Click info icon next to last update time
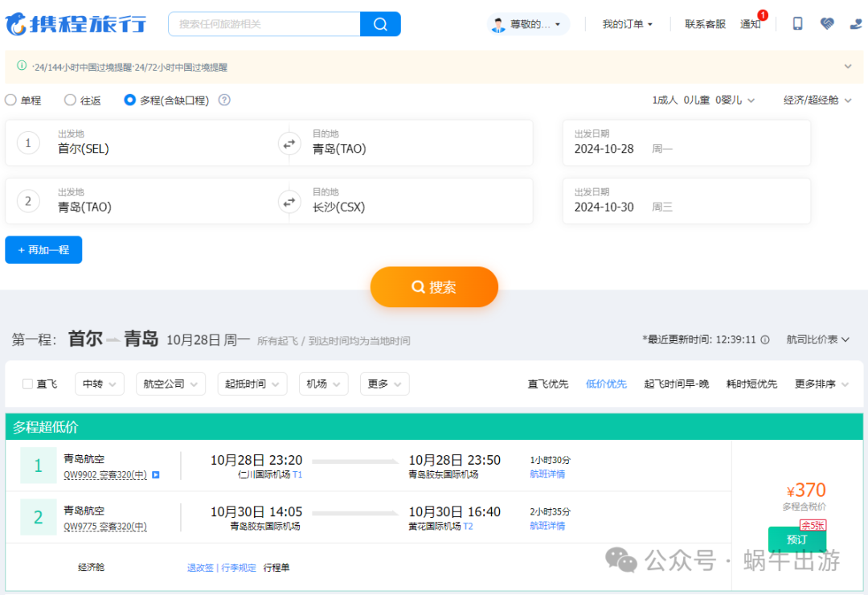 pyautogui.click(x=765, y=339)
